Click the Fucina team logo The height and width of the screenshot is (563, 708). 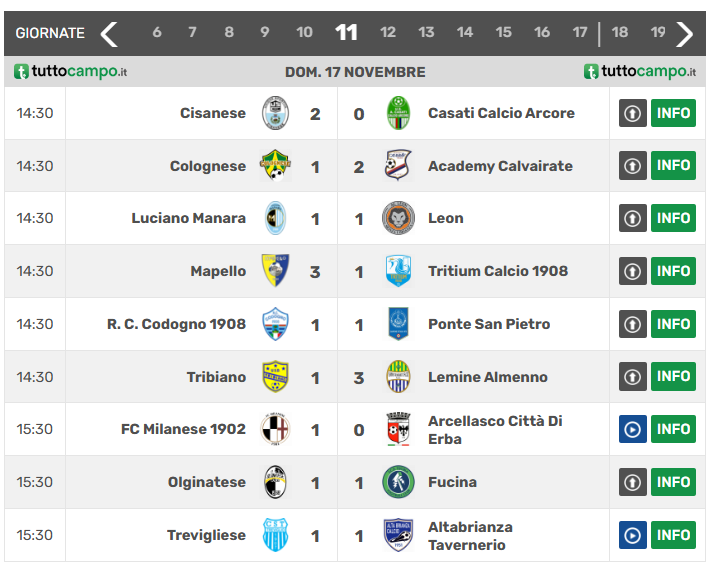tap(399, 482)
